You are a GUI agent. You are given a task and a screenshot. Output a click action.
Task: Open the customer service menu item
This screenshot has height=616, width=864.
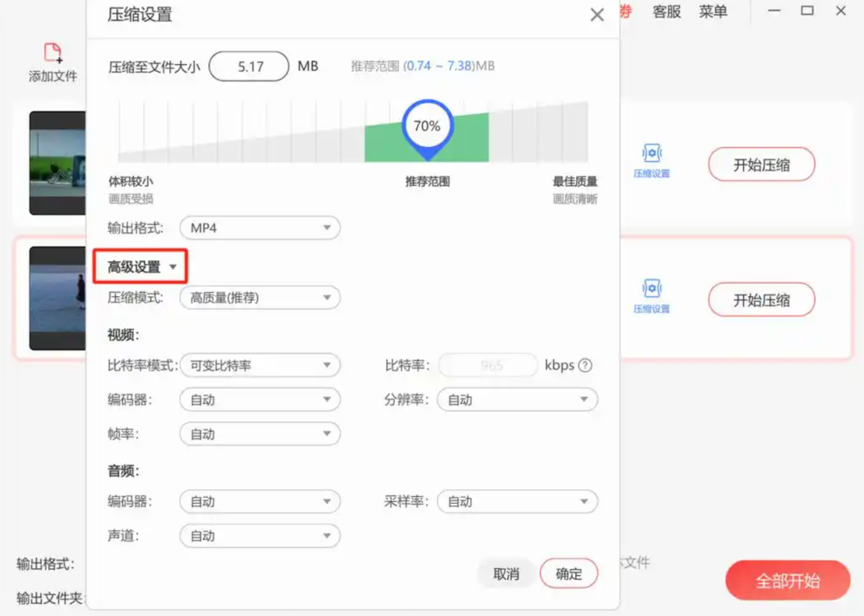pyautogui.click(x=666, y=11)
